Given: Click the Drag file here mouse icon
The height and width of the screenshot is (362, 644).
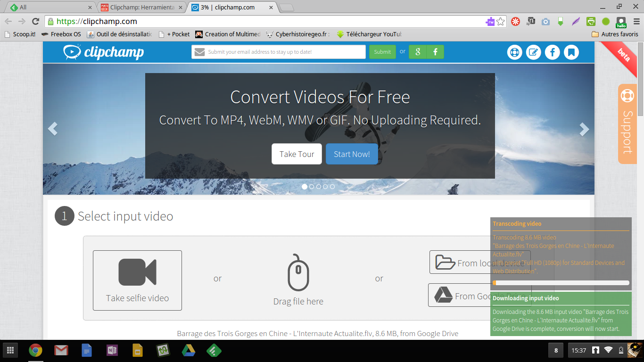Looking at the screenshot, I should click(x=298, y=272).
